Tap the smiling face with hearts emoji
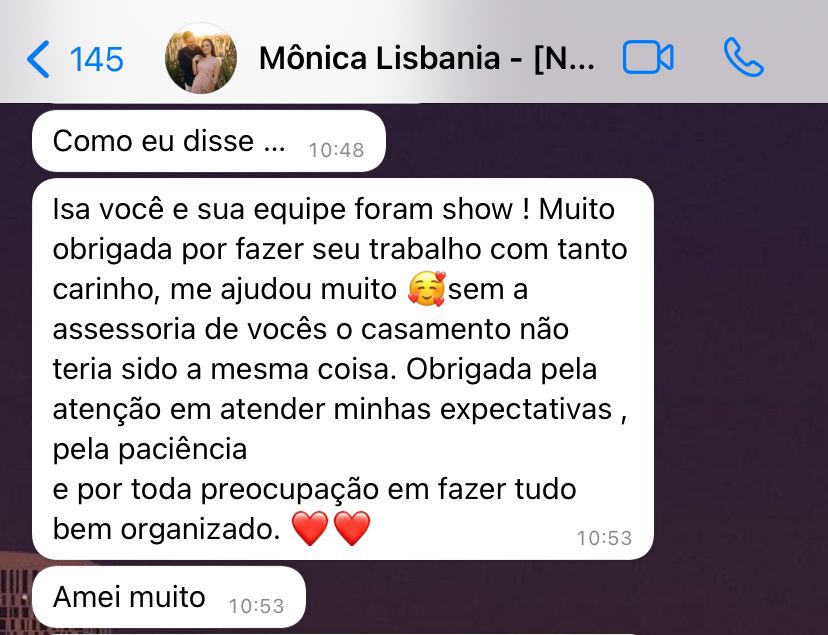This screenshot has height=635, width=828. 427,289
